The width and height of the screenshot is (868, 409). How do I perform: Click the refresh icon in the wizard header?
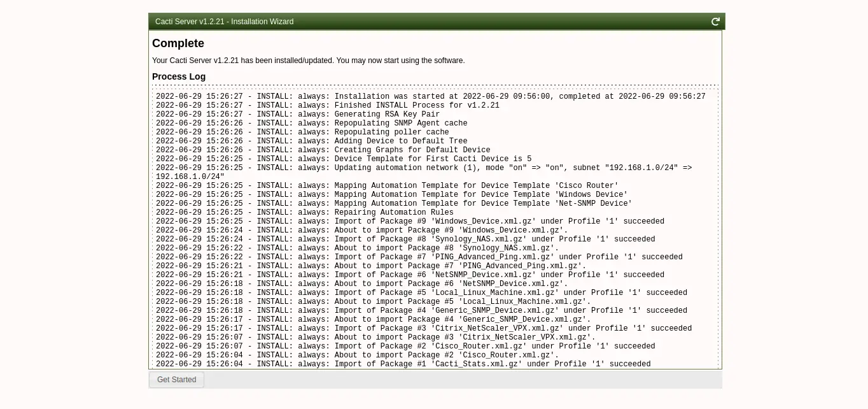click(715, 22)
